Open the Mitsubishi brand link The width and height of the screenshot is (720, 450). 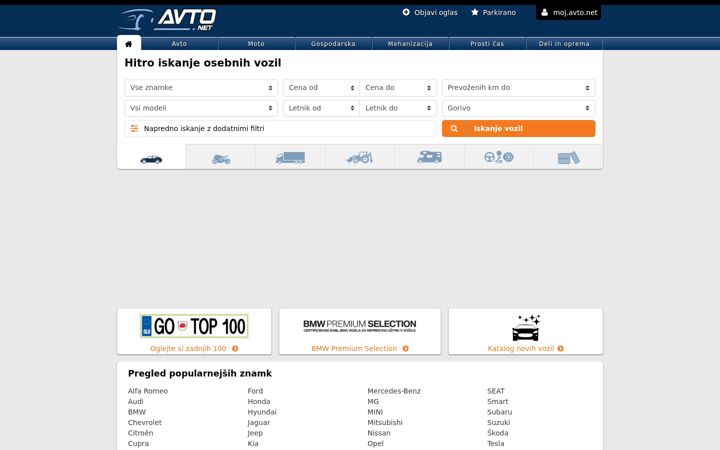coord(385,422)
